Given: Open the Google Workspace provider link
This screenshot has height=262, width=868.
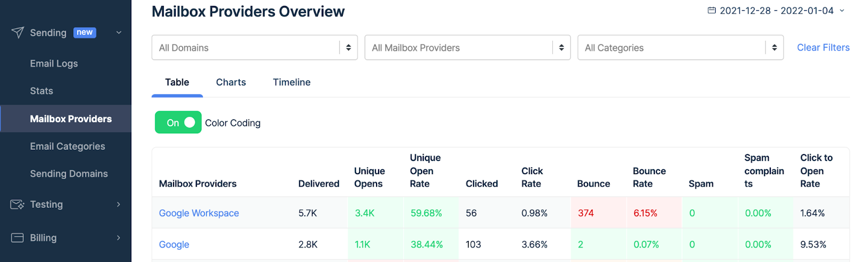Looking at the screenshot, I should click(199, 213).
